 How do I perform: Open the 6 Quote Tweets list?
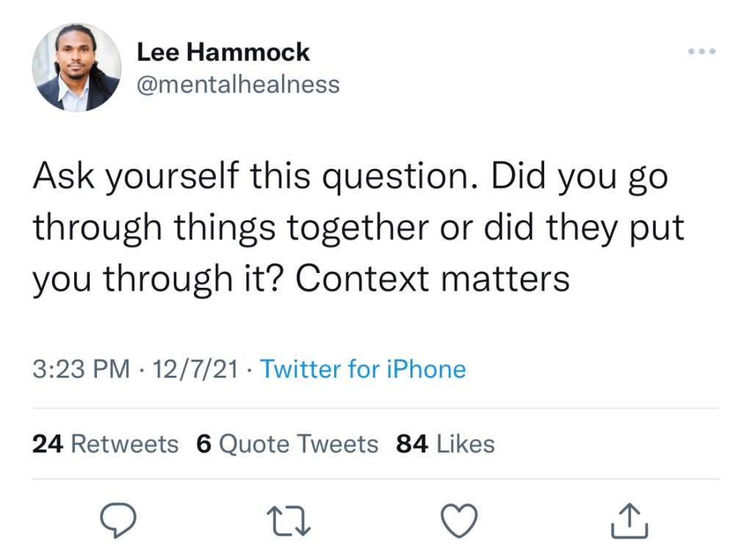(x=287, y=444)
